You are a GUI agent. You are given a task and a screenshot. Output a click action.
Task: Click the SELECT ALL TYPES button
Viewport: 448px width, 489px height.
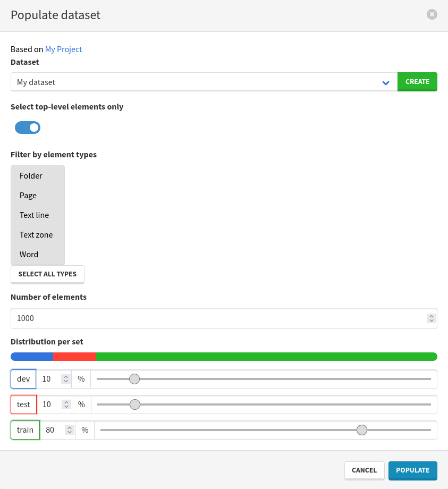[47, 274]
